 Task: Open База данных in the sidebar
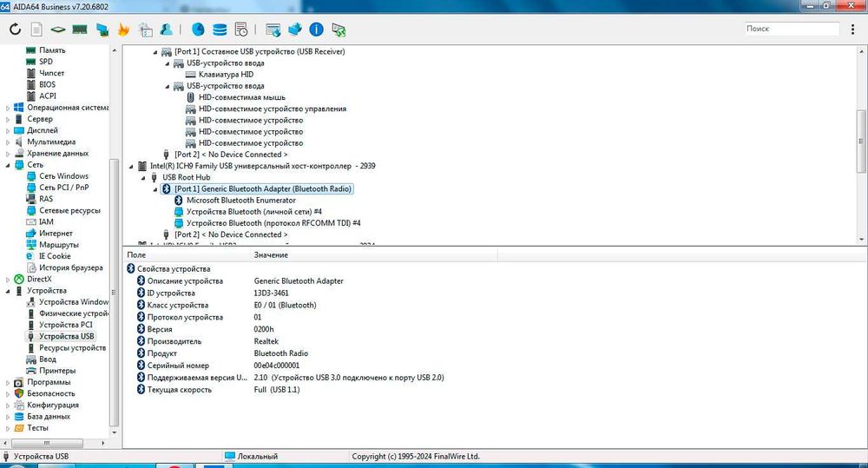coord(49,417)
